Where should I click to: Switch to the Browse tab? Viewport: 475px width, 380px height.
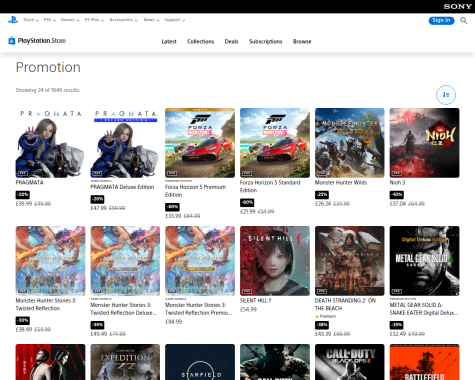[x=302, y=42]
